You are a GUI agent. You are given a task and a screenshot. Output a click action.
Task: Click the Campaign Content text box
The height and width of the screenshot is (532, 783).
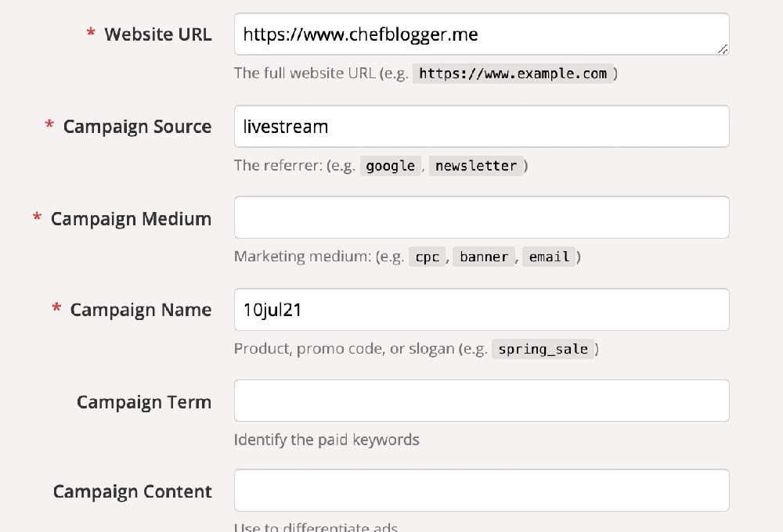click(x=481, y=491)
